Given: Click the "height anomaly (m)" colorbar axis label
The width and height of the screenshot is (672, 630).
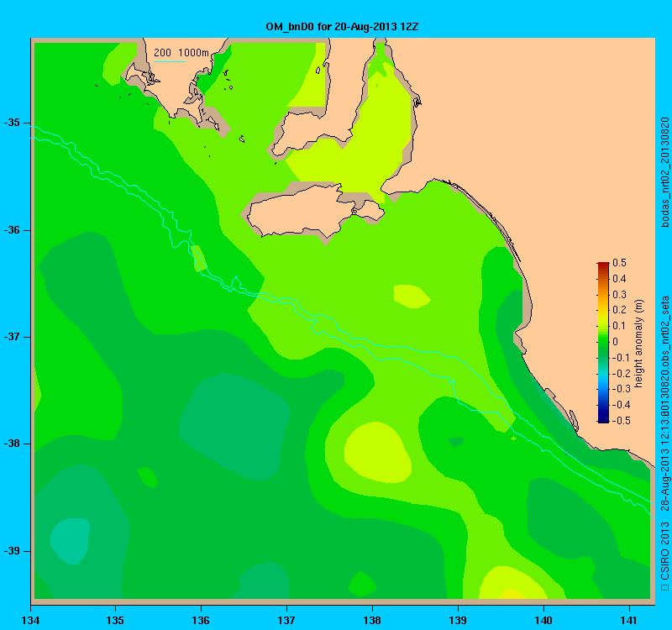Looking at the screenshot, I should pyautogui.click(x=639, y=344).
